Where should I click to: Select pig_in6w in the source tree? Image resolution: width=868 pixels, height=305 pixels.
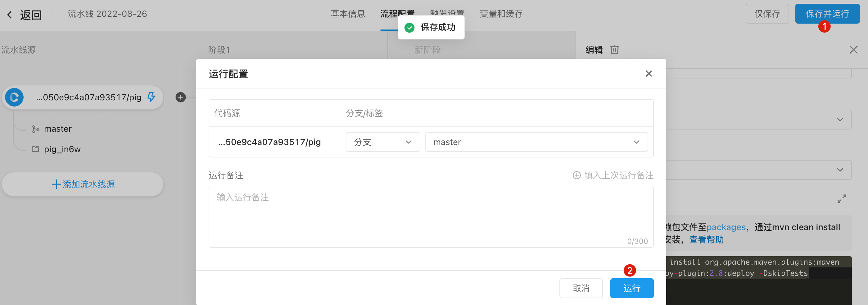62,149
